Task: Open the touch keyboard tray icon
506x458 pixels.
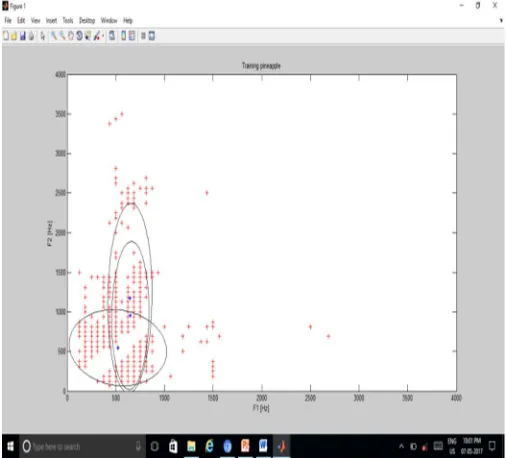Action: click(x=438, y=446)
